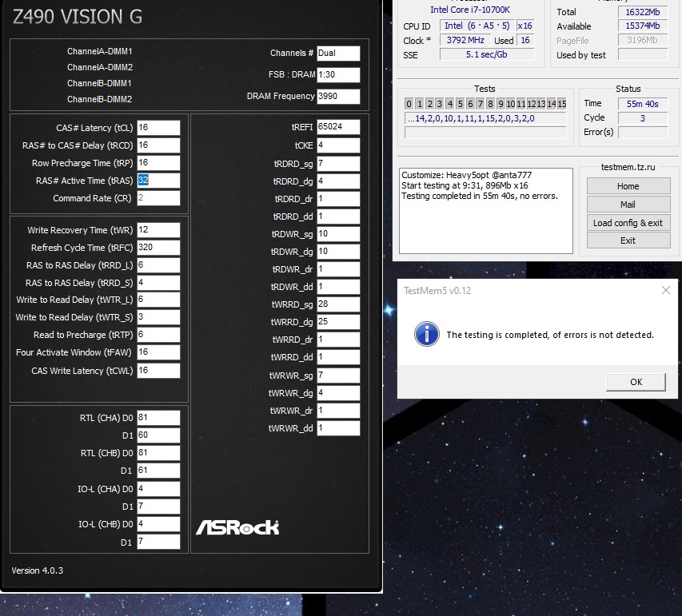Screen dimensions: 682x616
Task: Select the DRAM Frequency field
Action: click(x=338, y=96)
